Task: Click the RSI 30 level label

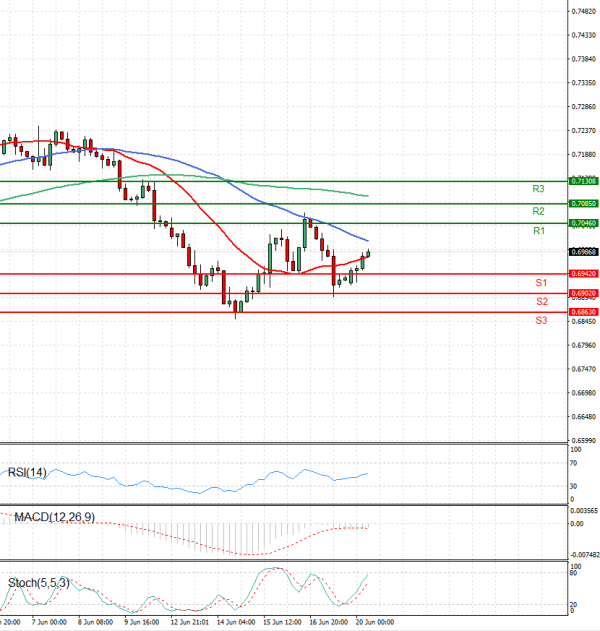Action: [x=574, y=486]
